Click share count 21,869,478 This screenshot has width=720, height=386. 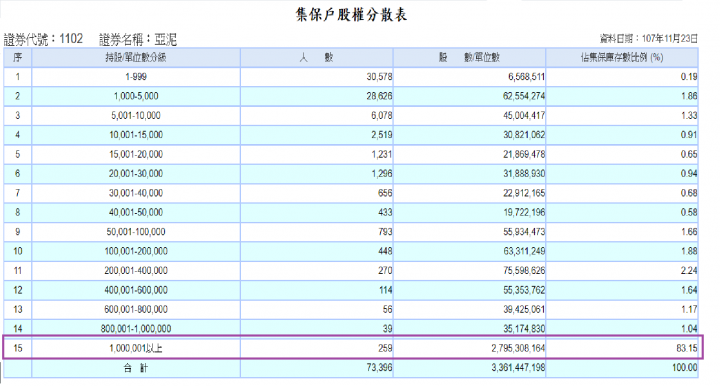pyautogui.click(x=524, y=154)
